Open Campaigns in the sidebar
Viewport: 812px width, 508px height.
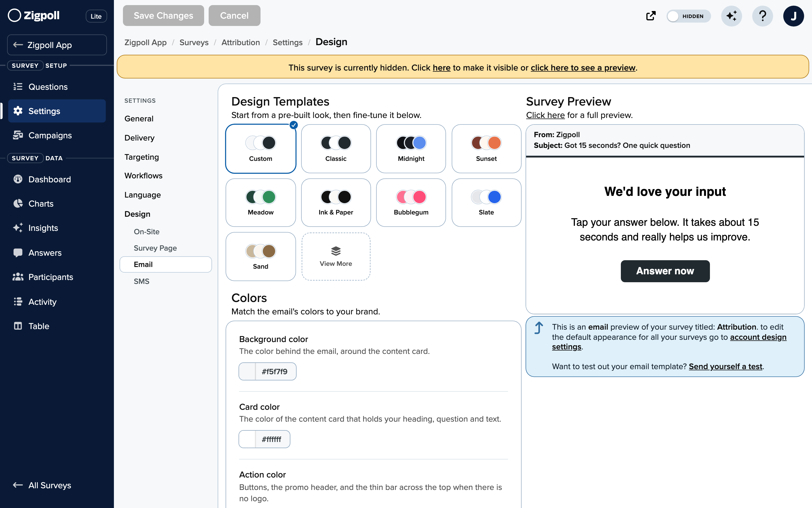pos(57,135)
